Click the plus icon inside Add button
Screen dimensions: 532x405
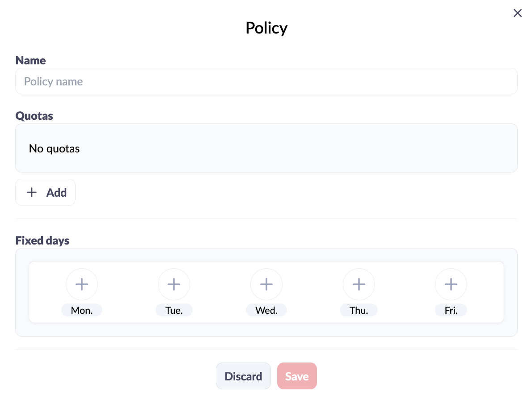point(32,192)
